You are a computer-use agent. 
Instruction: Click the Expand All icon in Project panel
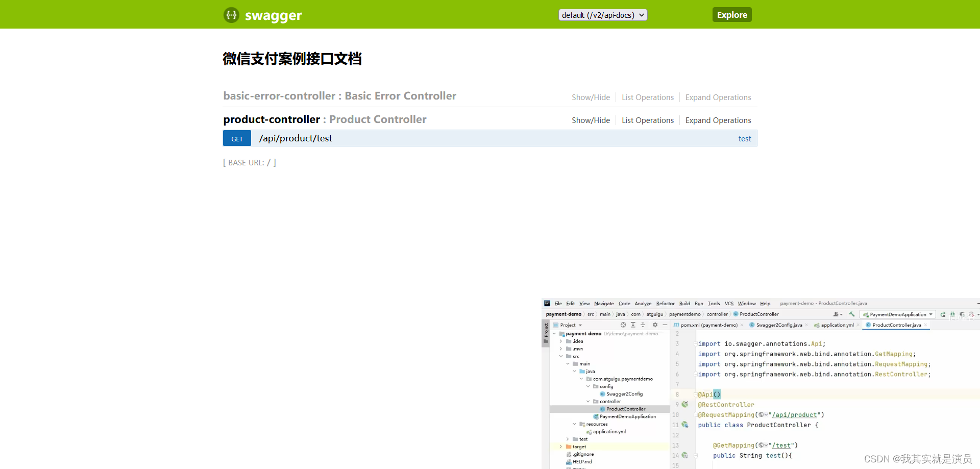(633, 325)
